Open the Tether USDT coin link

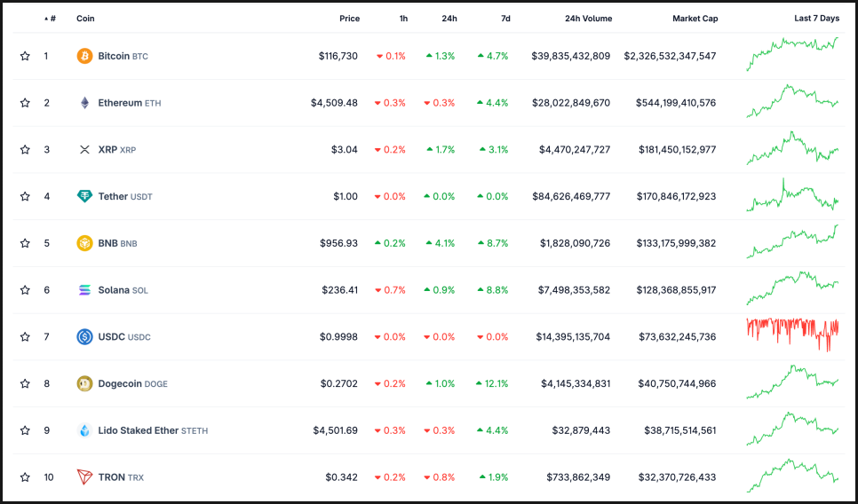point(125,196)
